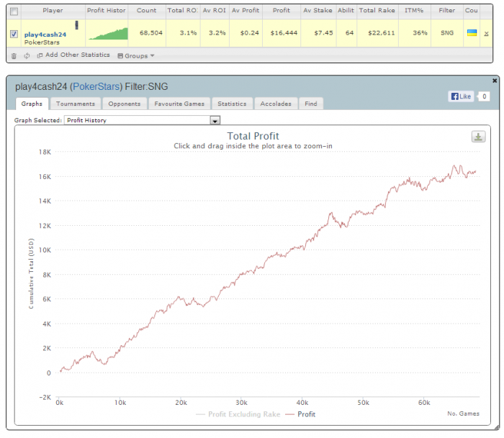This screenshot has width=504, height=438.
Task: Click the panel resize grip at bottom corner
Action: [497, 427]
